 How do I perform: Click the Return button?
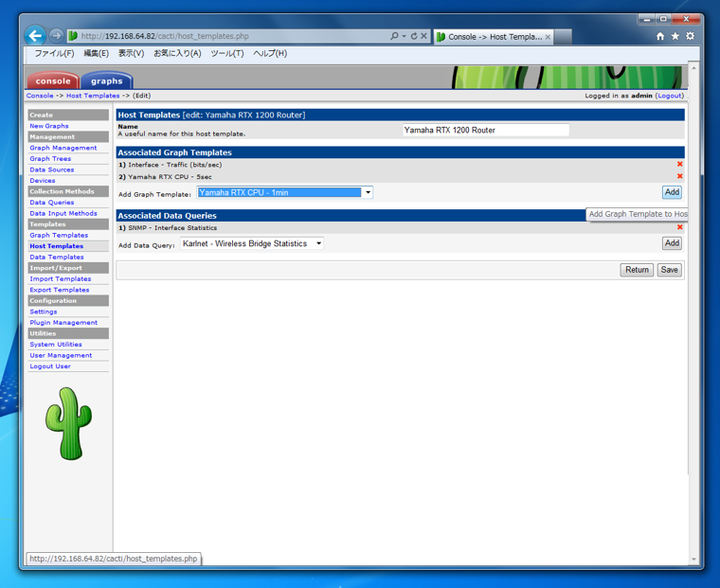pos(637,270)
